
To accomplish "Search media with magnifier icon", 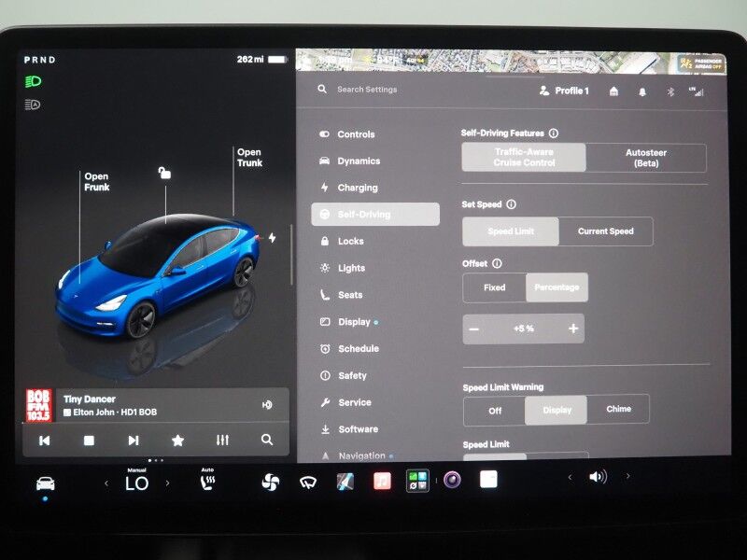I will pos(267,440).
